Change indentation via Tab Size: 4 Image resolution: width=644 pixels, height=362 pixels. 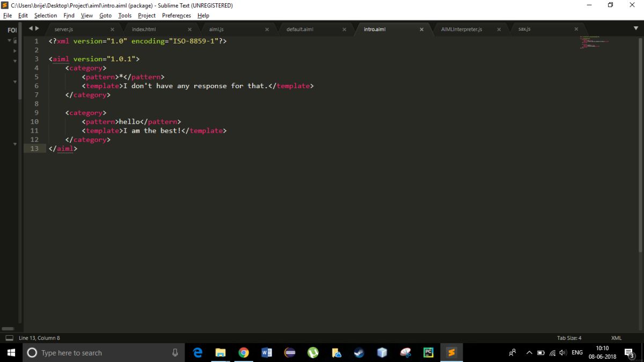(569, 338)
